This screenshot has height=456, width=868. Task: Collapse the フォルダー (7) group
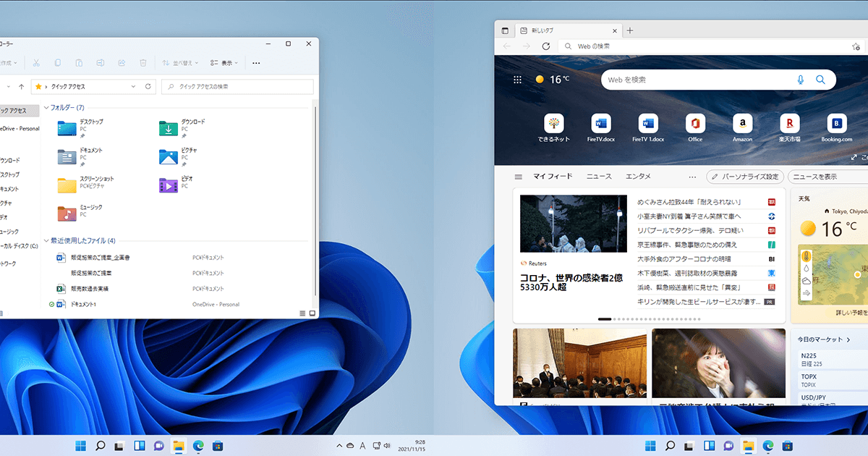pyautogui.click(x=46, y=107)
